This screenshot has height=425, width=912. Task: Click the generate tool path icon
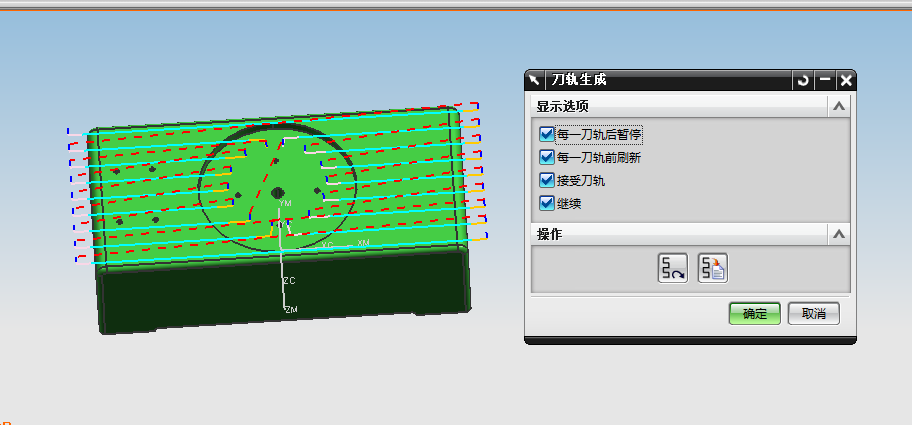click(x=673, y=268)
